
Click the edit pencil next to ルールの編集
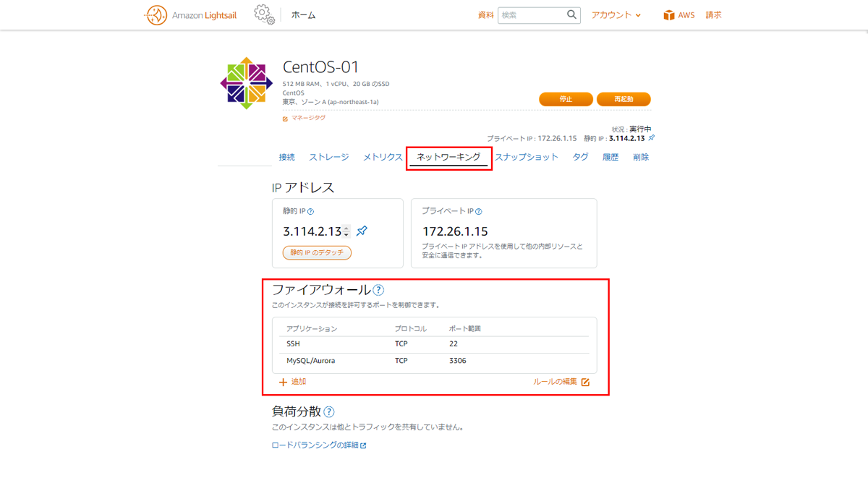pos(585,381)
